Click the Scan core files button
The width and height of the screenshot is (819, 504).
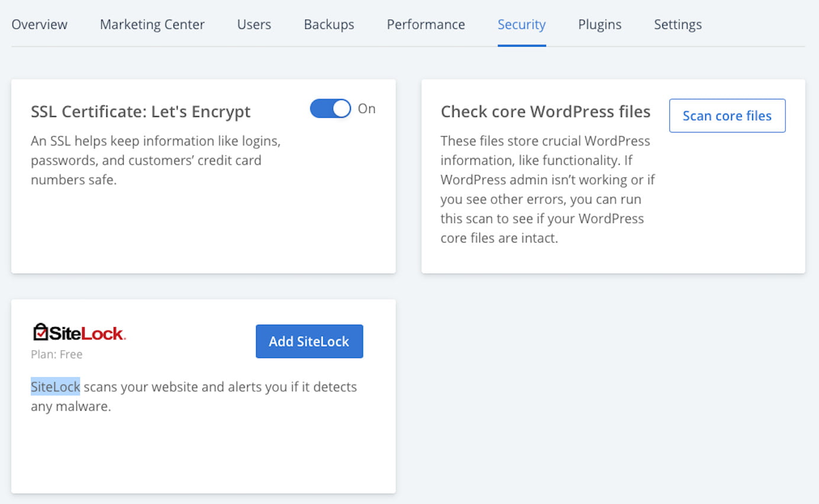[x=727, y=115]
